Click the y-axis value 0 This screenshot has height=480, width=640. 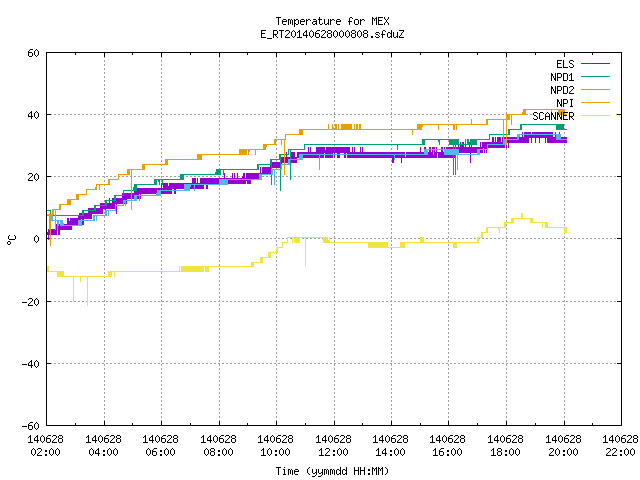pyautogui.click(x=37, y=239)
